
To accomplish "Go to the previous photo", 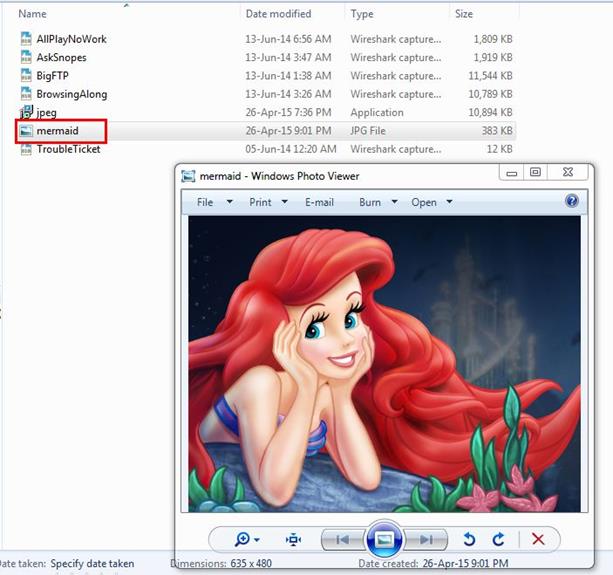I will tap(342, 539).
